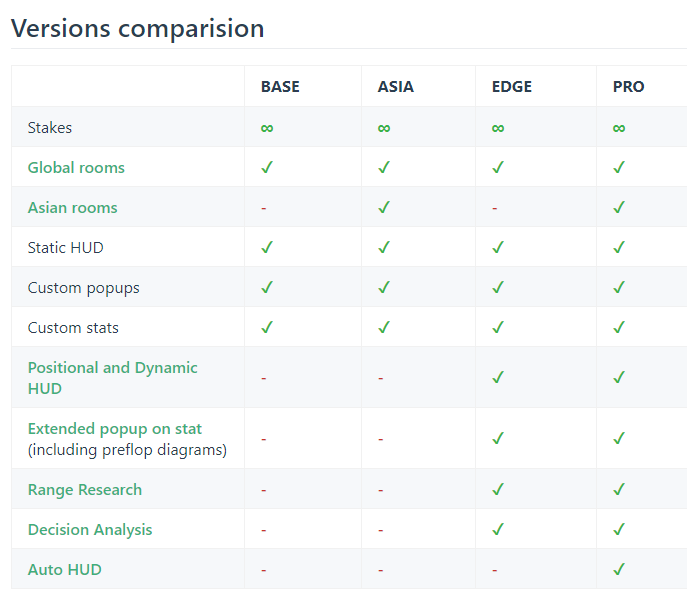Viewport: 687px width, 601px height.
Task: Follow the Auto HUD link
Action: point(65,570)
